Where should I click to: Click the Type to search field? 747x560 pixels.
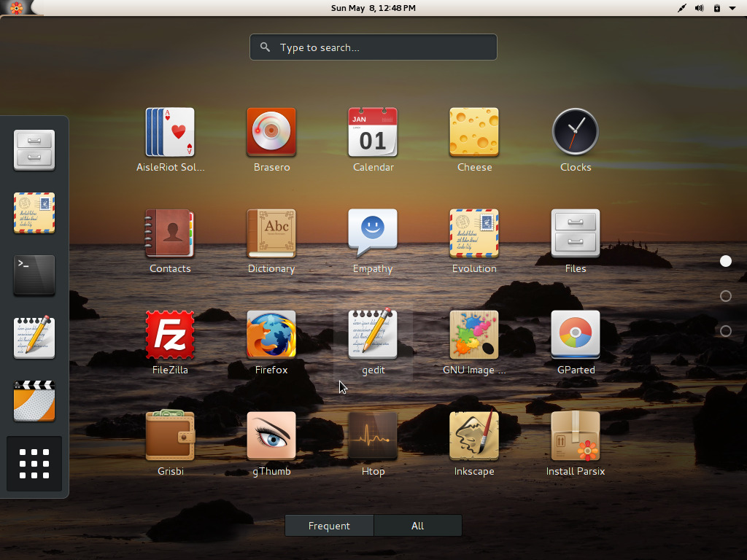373,47
